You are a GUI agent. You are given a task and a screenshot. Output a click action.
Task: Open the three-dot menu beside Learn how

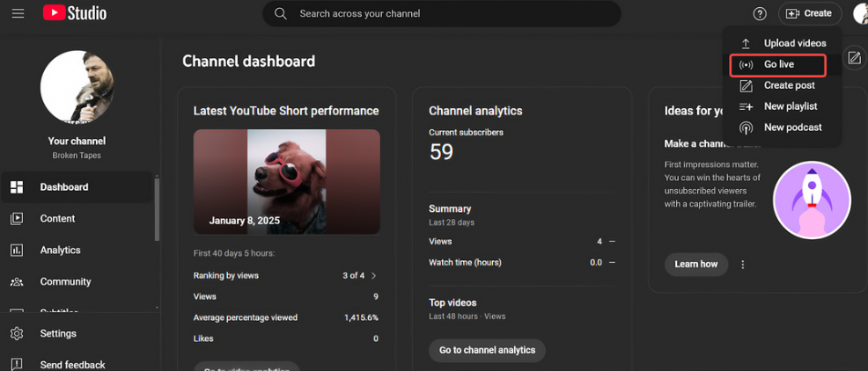743,265
